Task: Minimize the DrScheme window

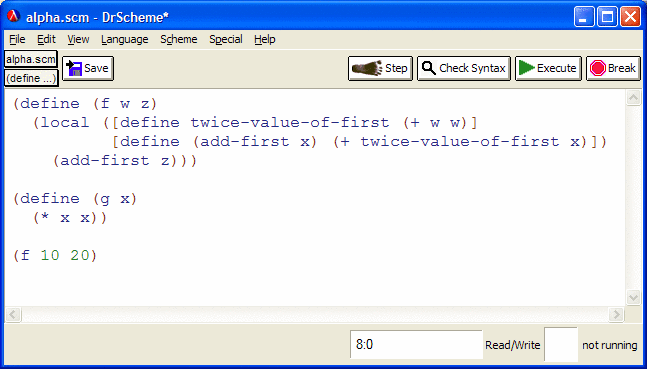Action: pos(584,17)
